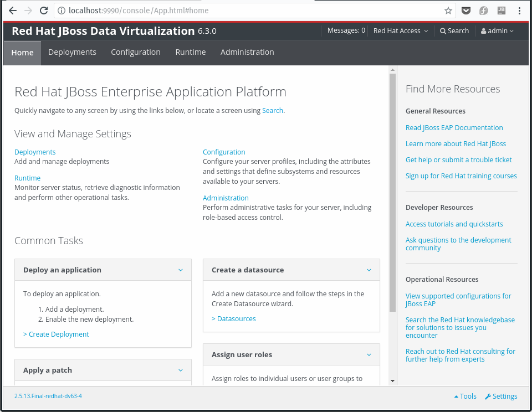
Task: Click the version 2.5.13.Final-redhat-dv63-4 link
Action: 48,396
